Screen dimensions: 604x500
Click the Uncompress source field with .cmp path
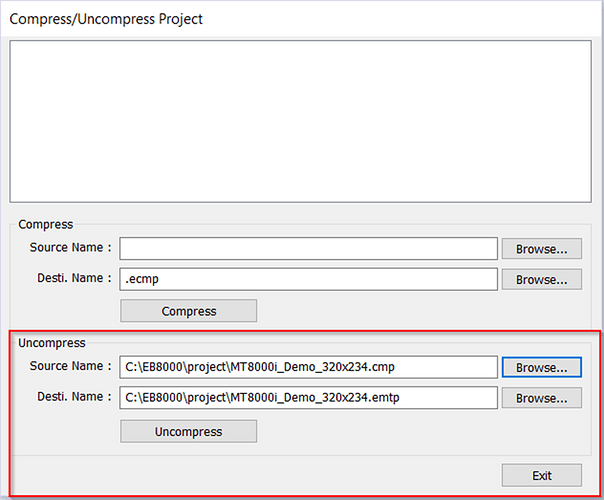coord(308,367)
